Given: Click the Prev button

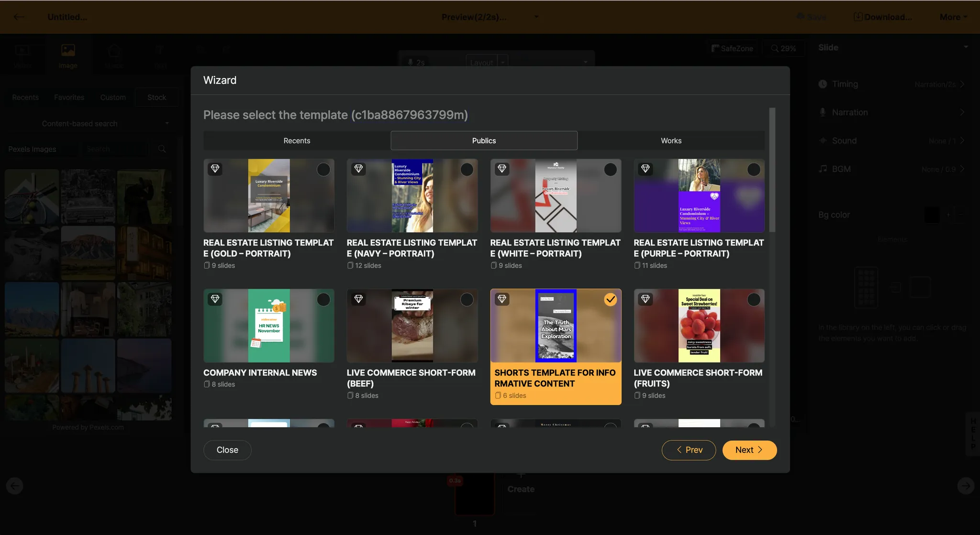Looking at the screenshot, I should [x=689, y=450].
